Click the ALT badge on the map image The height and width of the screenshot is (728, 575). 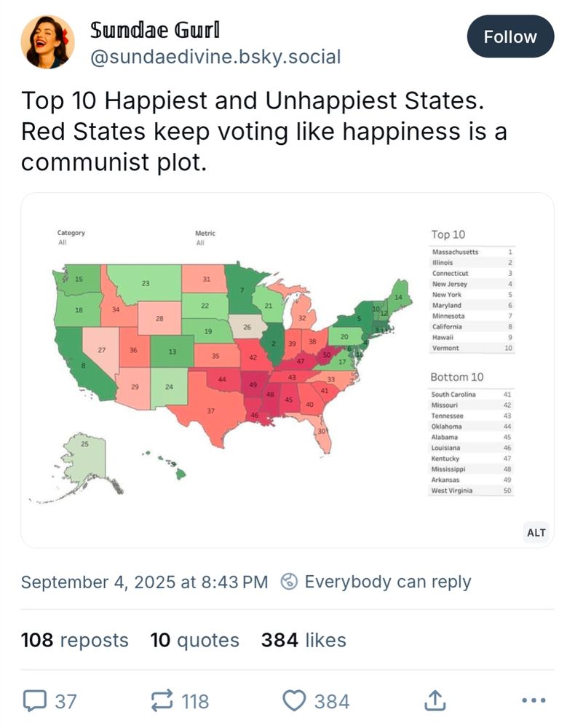click(536, 532)
